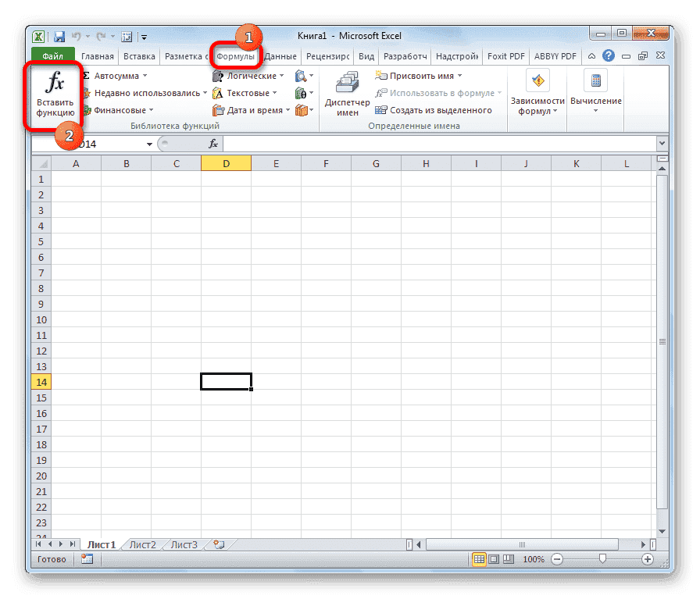Open the Файл (File) menu
700x599 pixels.
point(52,55)
